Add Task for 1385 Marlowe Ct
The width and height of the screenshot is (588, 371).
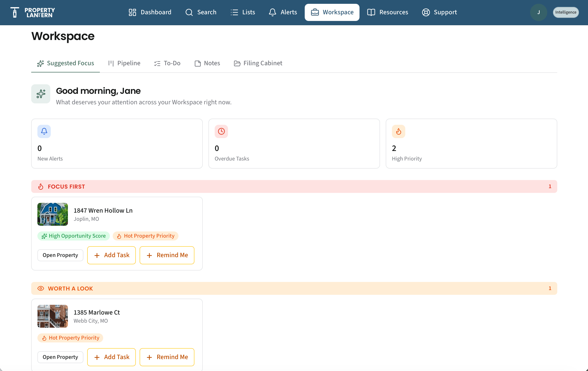[111, 357]
